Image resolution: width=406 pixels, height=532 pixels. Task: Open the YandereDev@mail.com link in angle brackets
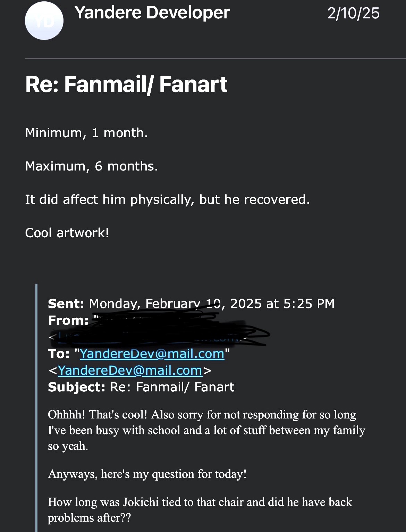point(130,370)
